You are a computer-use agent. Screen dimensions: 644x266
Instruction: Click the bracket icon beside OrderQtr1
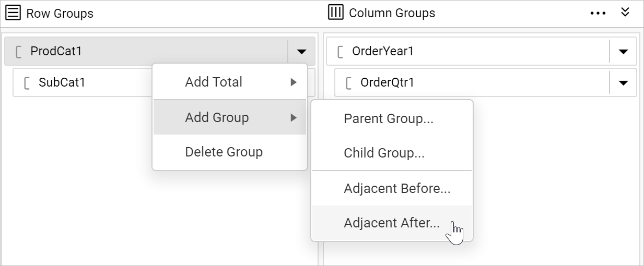(x=349, y=83)
